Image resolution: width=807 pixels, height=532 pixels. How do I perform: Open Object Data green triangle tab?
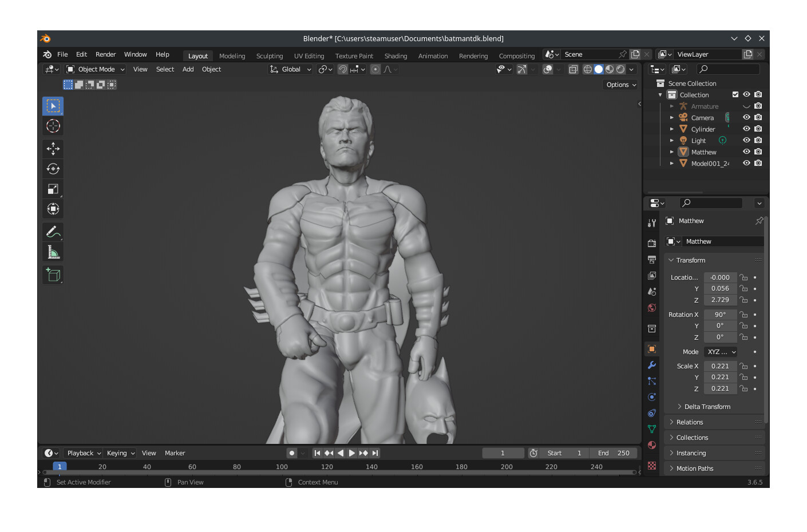pos(652,429)
